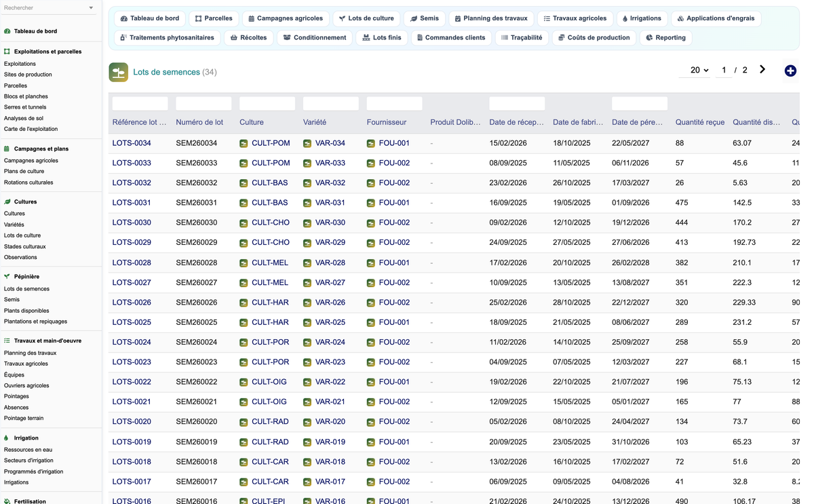Image resolution: width=814 pixels, height=504 pixels.
Task: Click variety icon beside VAR-026
Action: 307,303
